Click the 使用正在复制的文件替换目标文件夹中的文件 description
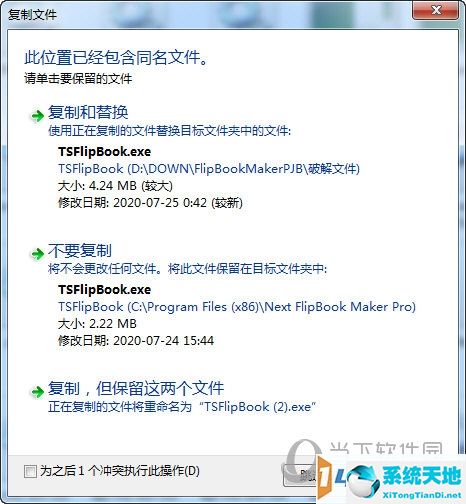The width and height of the screenshot is (466, 504). click(x=169, y=131)
